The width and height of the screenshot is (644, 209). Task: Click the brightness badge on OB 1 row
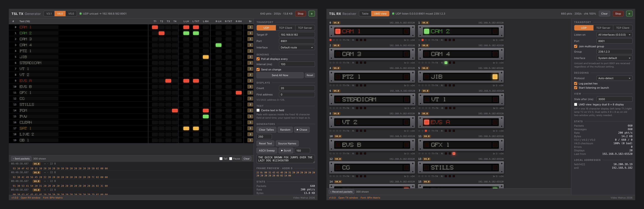[x=250, y=140]
